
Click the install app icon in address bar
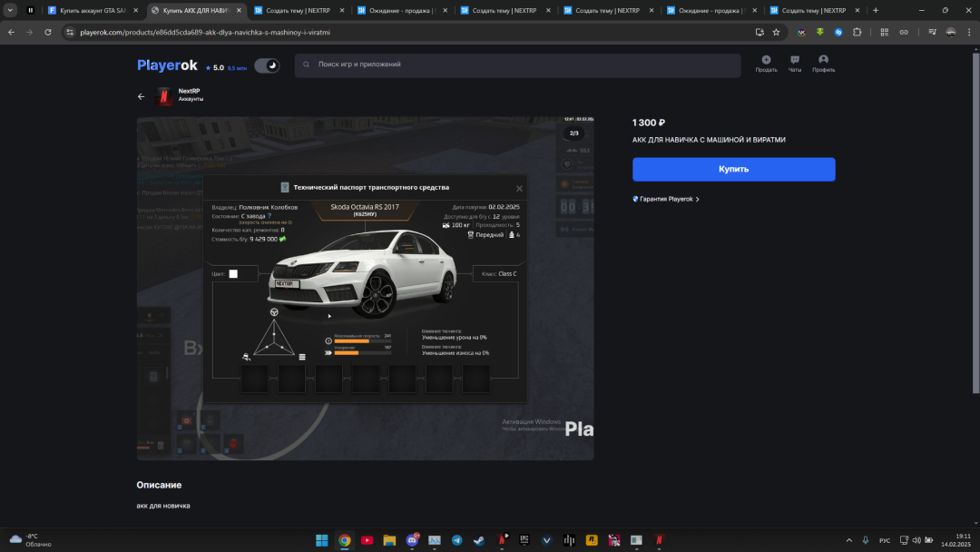point(759,32)
